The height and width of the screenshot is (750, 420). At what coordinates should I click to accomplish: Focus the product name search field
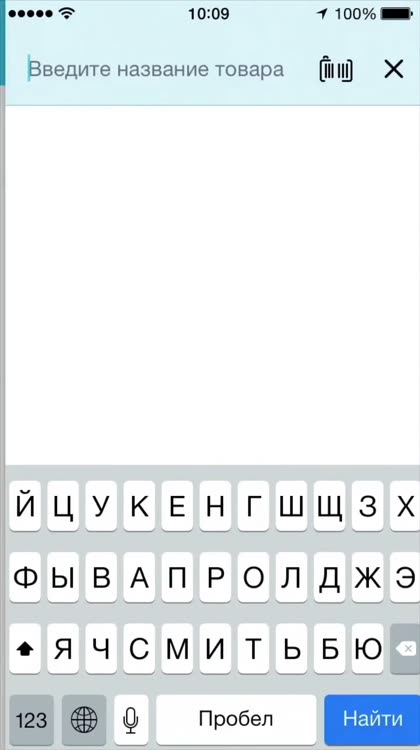(x=156, y=70)
